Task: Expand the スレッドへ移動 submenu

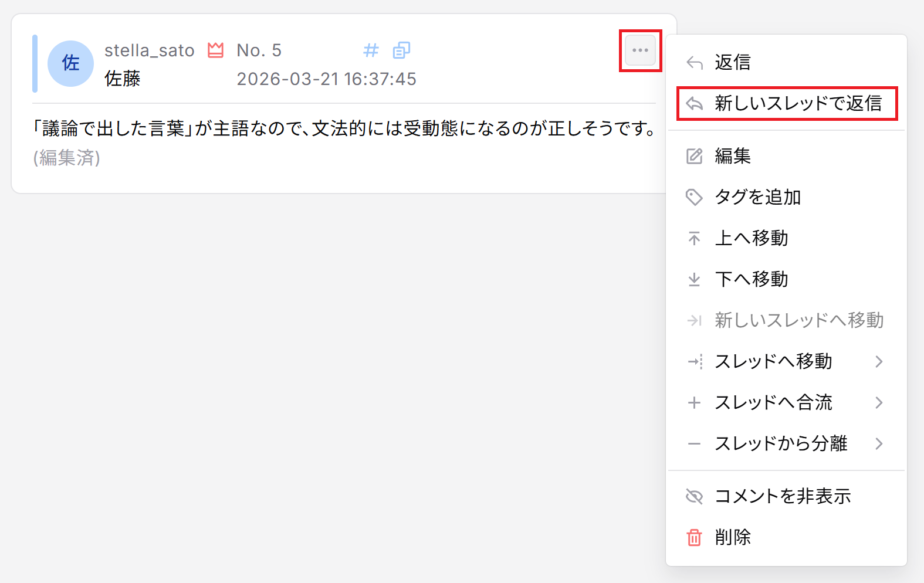Action: pos(786,361)
